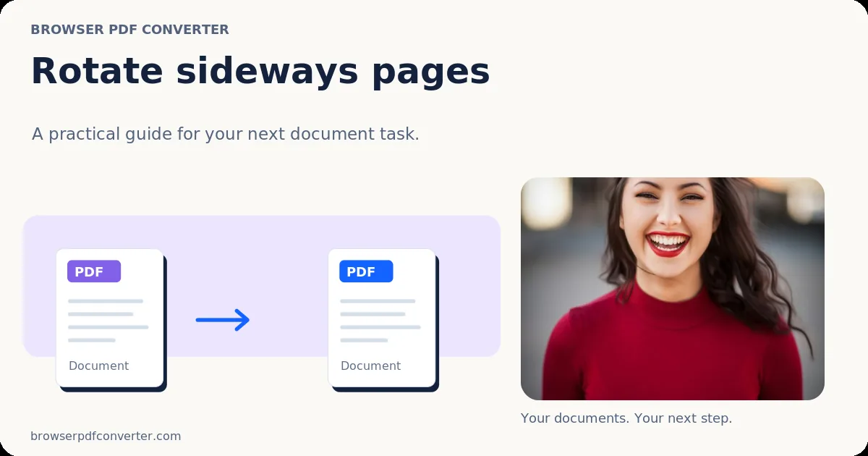
Task: Click the blue arrow between documents
Action: pyautogui.click(x=223, y=320)
